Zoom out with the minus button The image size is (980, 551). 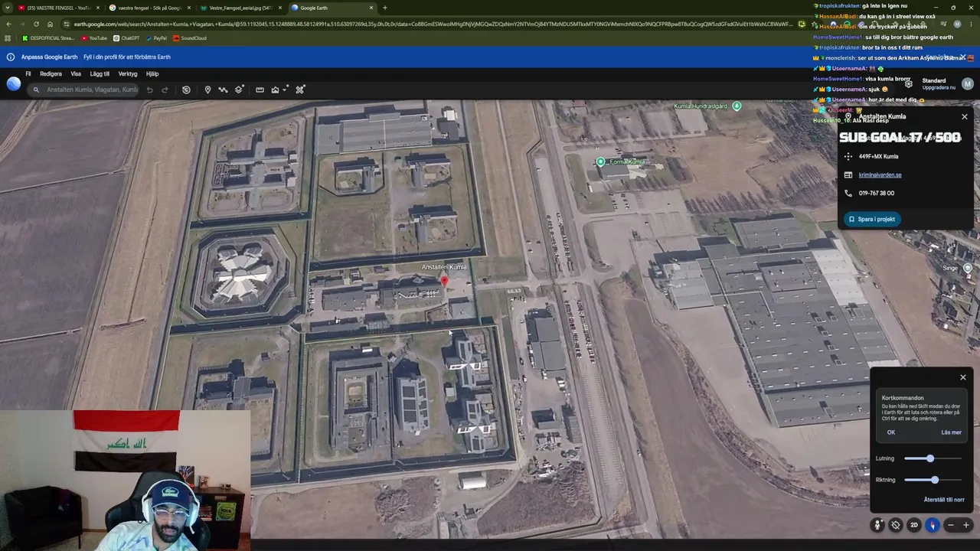coord(951,525)
